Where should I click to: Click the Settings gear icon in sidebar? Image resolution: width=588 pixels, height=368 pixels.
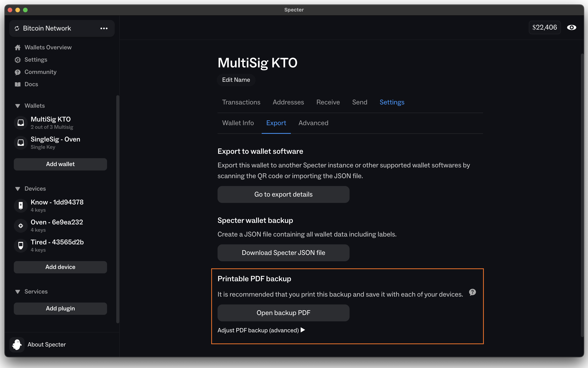[x=17, y=60]
